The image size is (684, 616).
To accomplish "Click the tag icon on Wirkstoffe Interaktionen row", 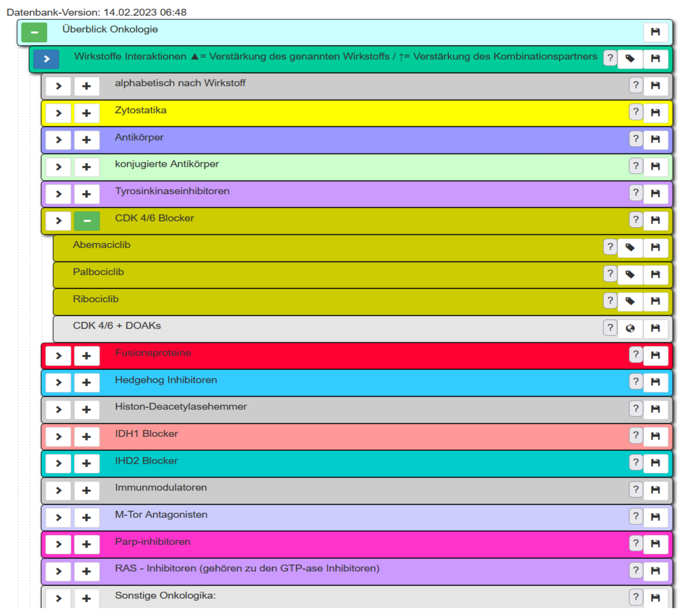I will [x=630, y=59].
